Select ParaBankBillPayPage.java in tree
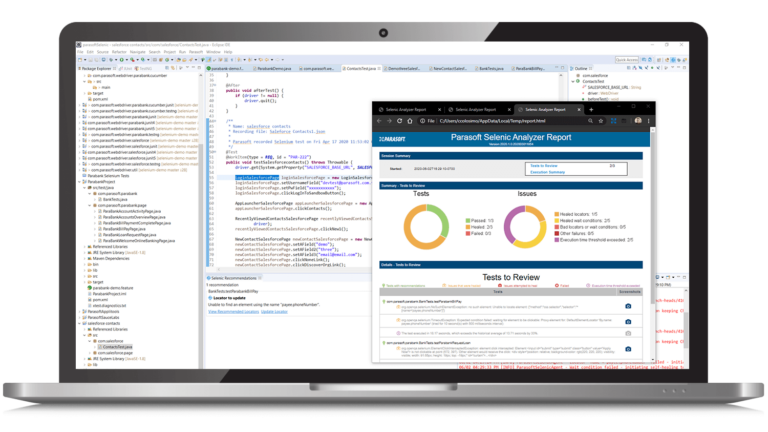Screen dimensions: 768x432 tap(121, 229)
